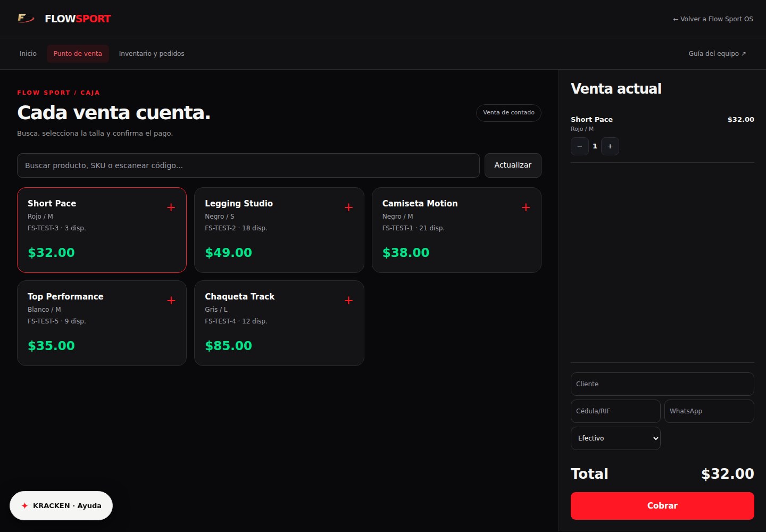This screenshot has height=532, width=766.
Task: Focus the product search field
Action: tap(248, 165)
